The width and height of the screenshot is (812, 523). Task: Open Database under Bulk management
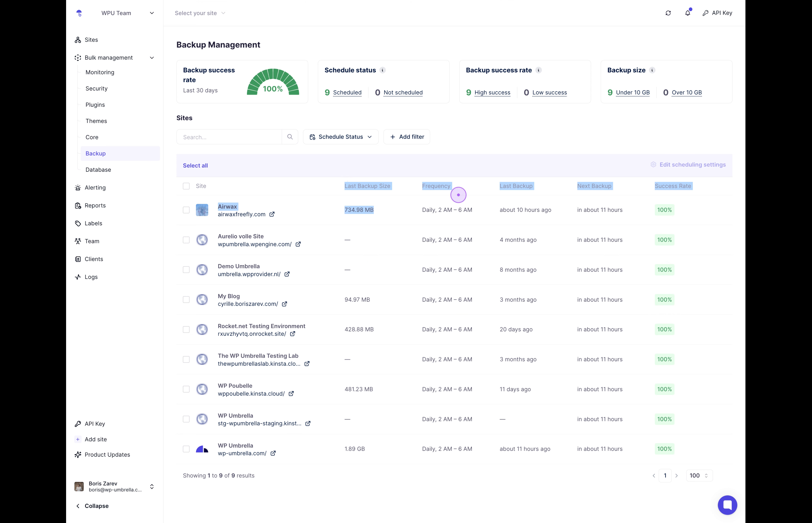pos(98,170)
